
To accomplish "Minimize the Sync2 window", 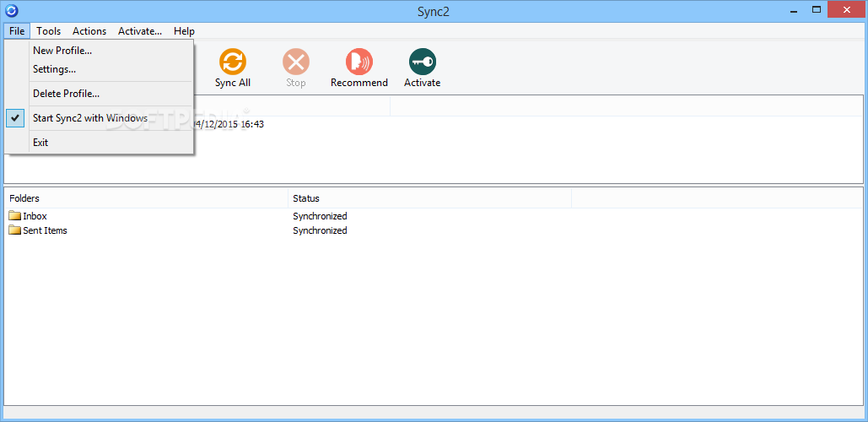I will coord(793,9).
